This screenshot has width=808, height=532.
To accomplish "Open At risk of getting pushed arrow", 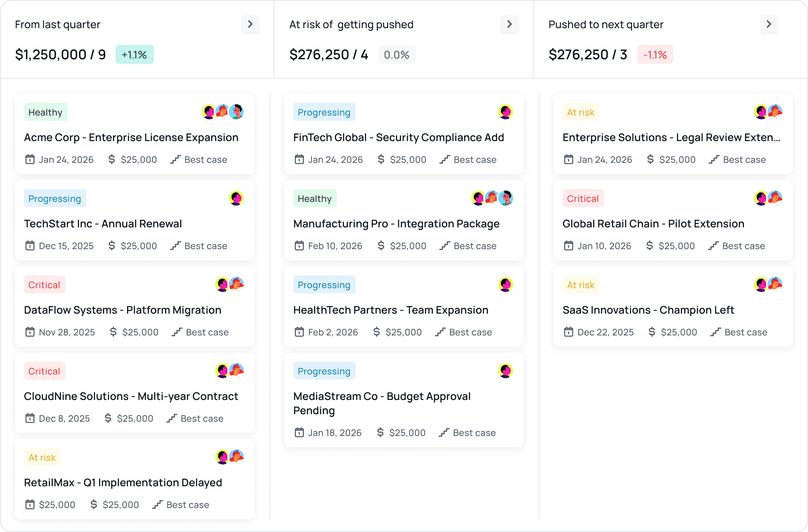I will point(509,24).
